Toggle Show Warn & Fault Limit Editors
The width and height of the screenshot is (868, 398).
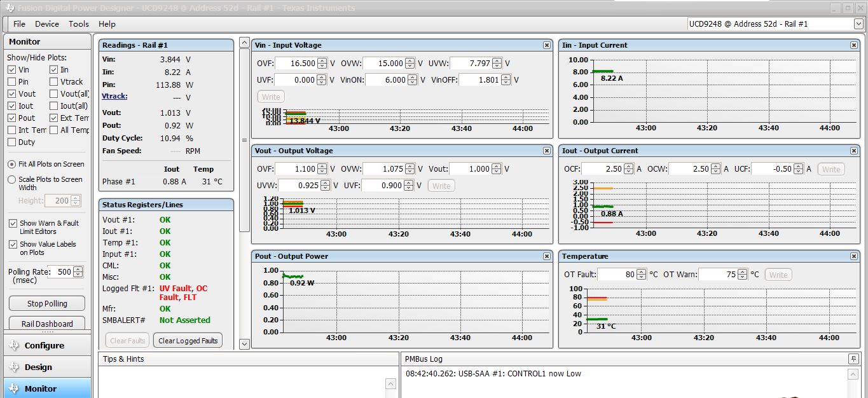pos(13,224)
